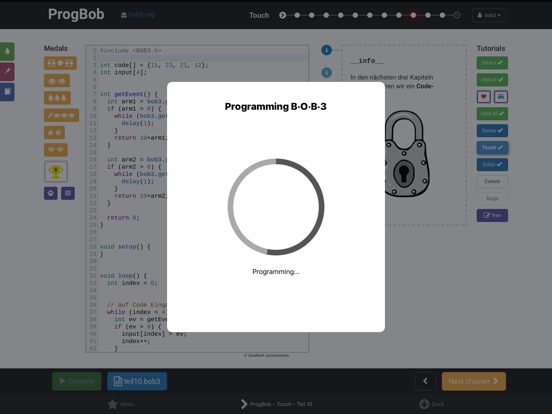Viewport: 552px width, 414px height.
Task: Select the two diamonds medal
Action: point(56,150)
